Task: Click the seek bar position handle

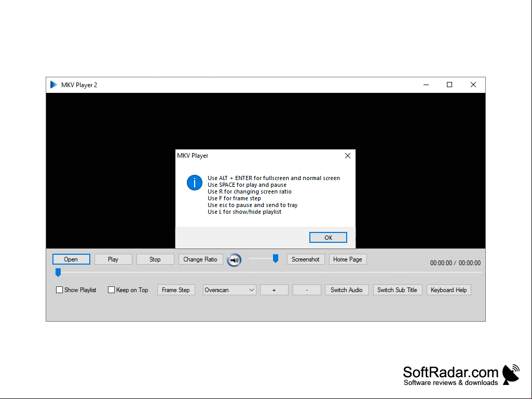Action: pyautogui.click(x=58, y=272)
